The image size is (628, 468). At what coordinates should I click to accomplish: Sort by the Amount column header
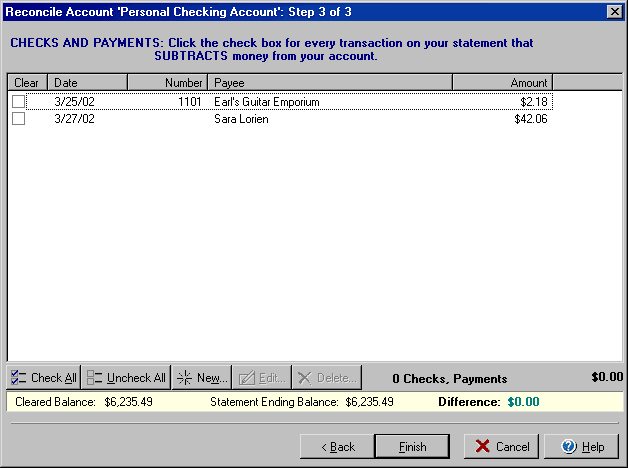pyautogui.click(x=502, y=83)
